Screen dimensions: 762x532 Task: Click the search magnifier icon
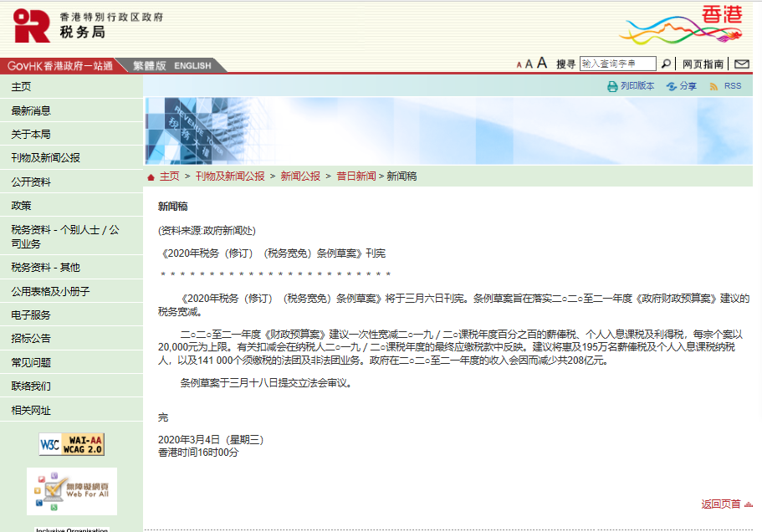tap(664, 62)
